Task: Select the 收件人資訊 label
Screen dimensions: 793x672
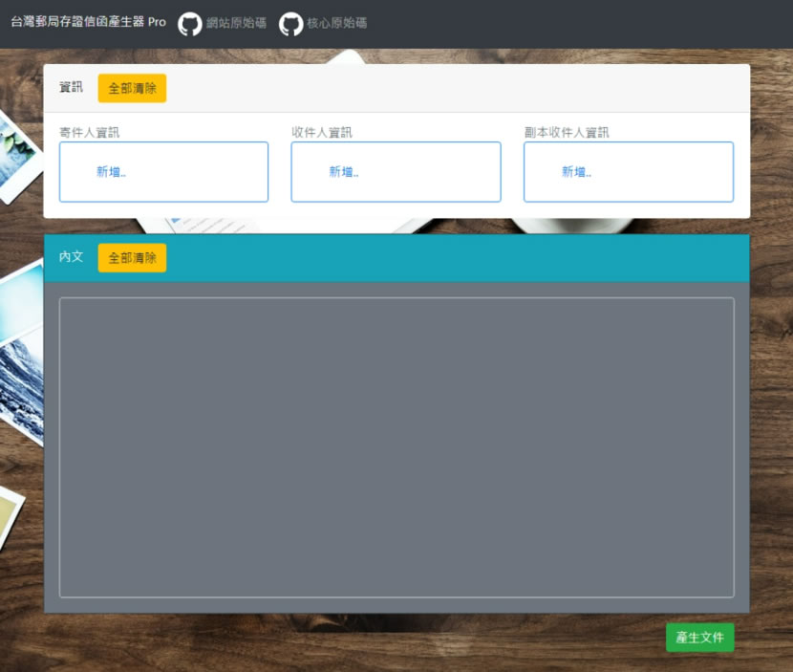Action: (x=322, y=133)
